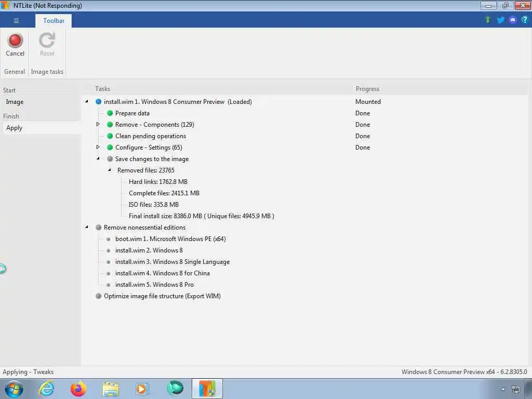Screen dimensions: 532x399
Task: Show hidden tray icons arrow
Action: (503, 389)
